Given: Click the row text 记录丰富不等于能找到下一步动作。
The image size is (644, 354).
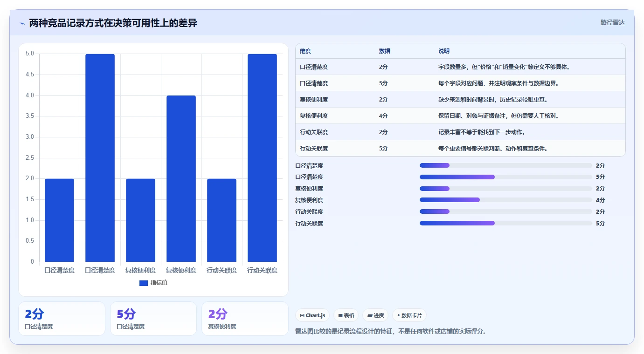Looking at the screenshot, I should click(x=482, y=132).
